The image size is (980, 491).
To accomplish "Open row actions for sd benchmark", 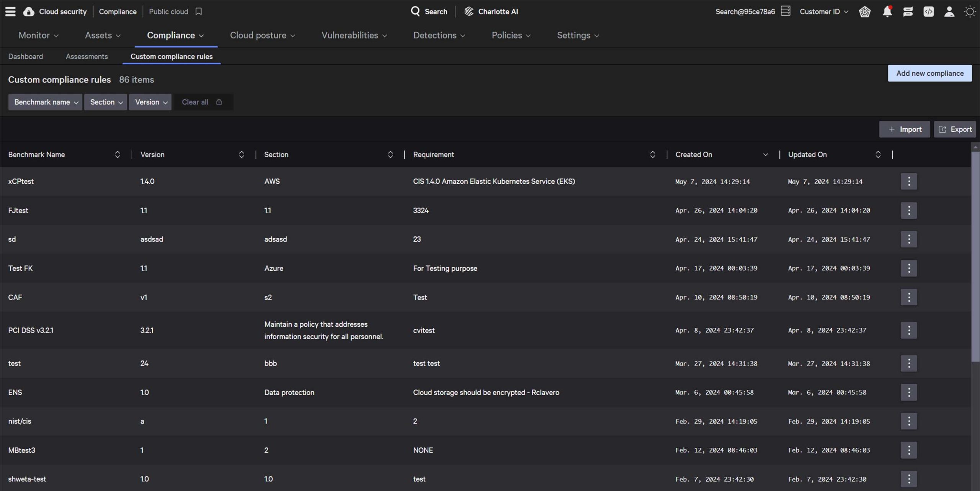I will (x=909, y=239).
